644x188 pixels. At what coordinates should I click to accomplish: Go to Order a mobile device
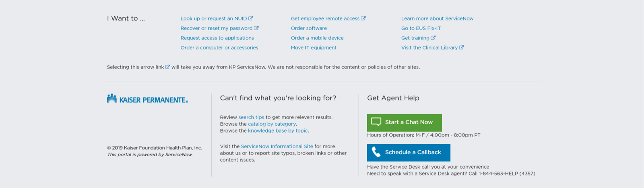[317, 38]
